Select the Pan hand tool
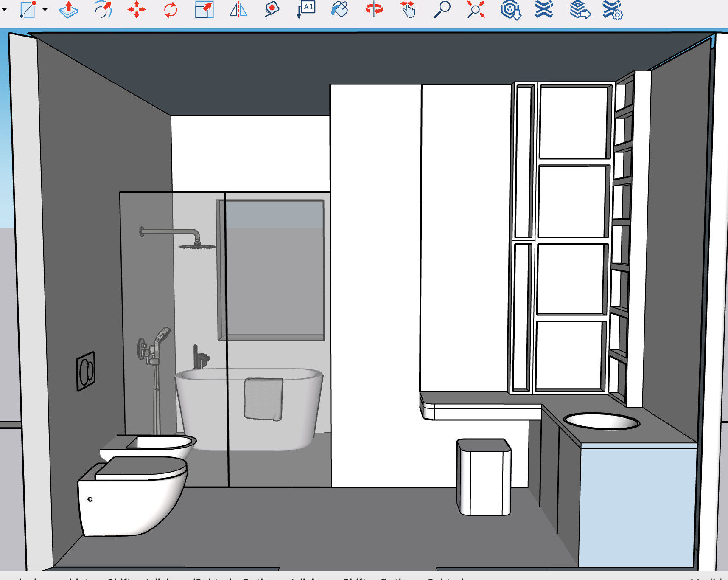728x580 pixels. click(408, 9)
